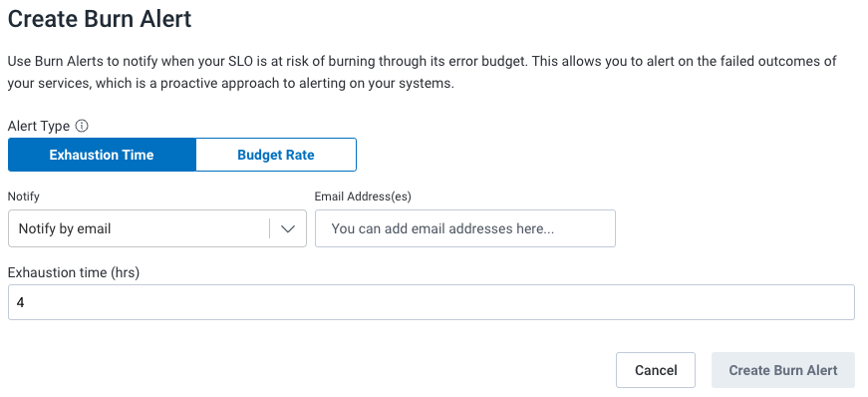Click the Alert Type label text

pyautogui.click(x=39, y=126)
